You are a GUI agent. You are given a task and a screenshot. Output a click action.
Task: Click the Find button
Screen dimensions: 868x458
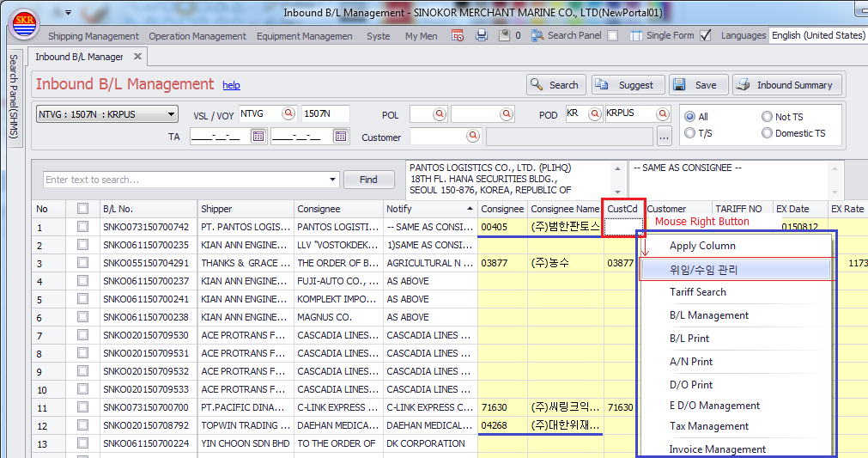click(x=368, y=180)
